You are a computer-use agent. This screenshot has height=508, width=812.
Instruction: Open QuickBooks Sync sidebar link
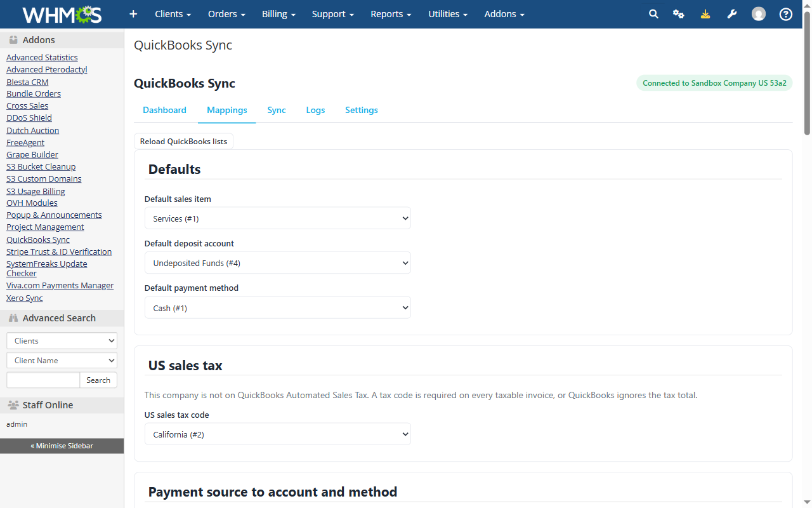coord(38,239)
